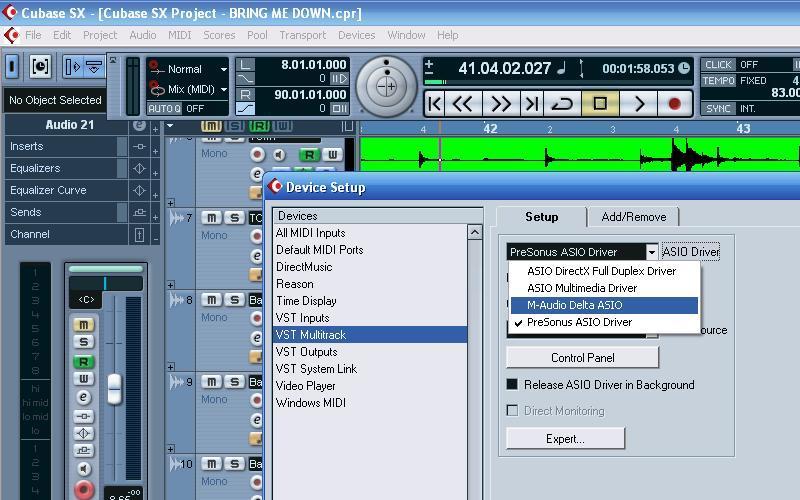The width and height of the screenshot is (800, 500).
Task: Click the global Solo [S] button
Action: pyautogui.click(x=235, y=126)
